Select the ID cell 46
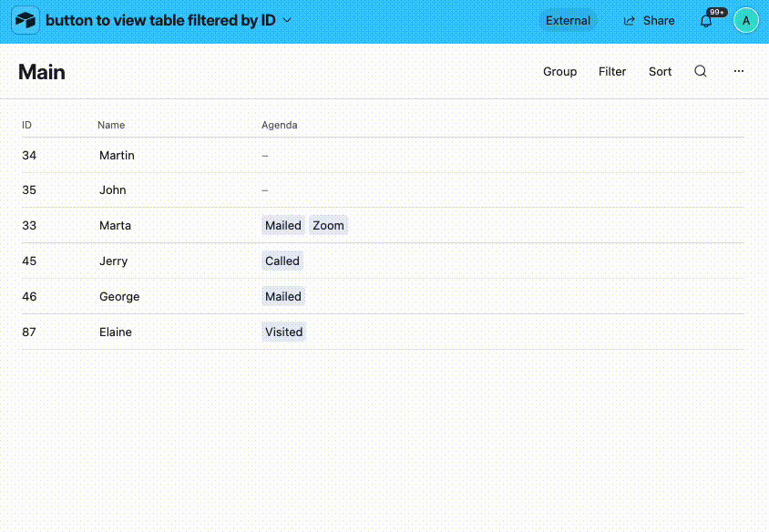This screenshot has width=769, height=532. point(29,297)
